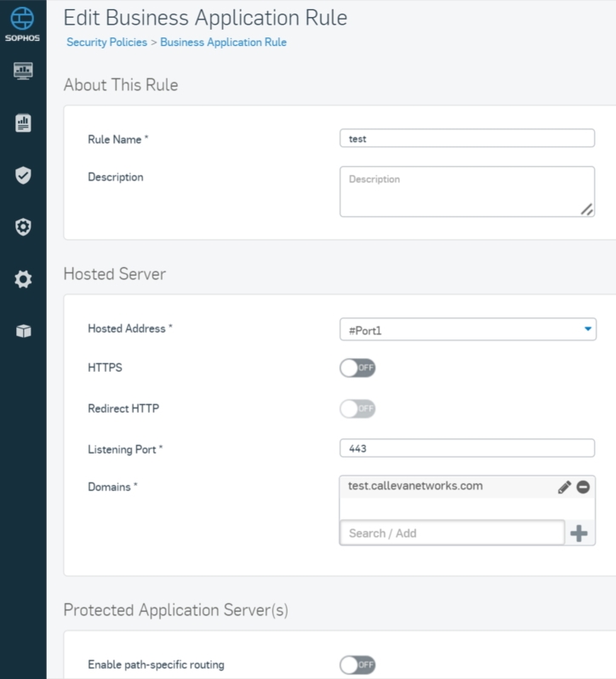
Task: Open the gear system settings icon
Action: (23, 279)
